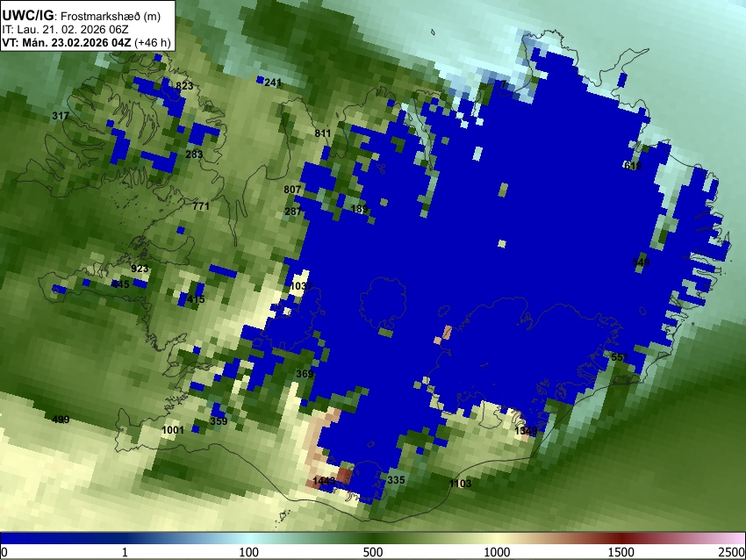The width and height of the screenshot is (746, 560).
Task: Click the map value 923
Action: tap(140, 269)
